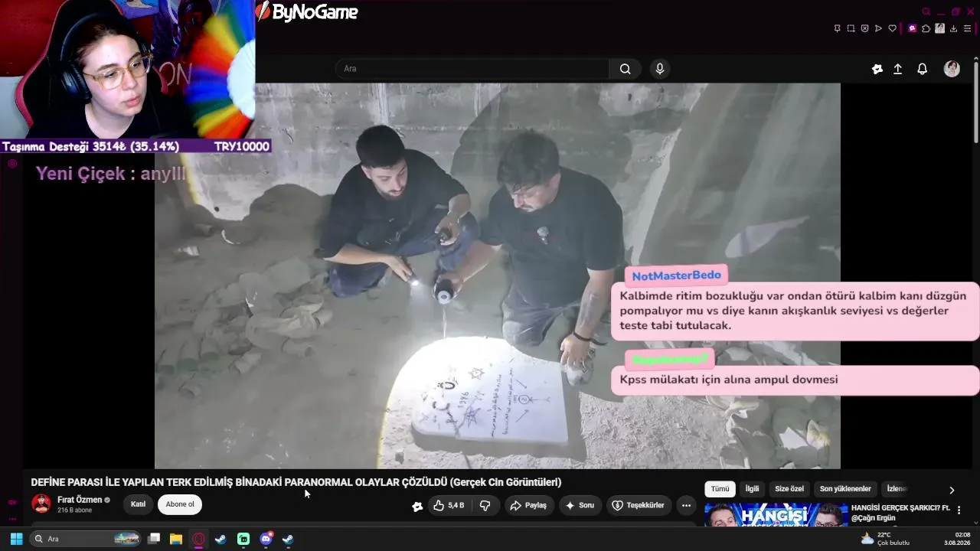Image resolution: width=980 pixels, height=551 pixels.
Task: Open the browser snapshot tool icon
Action: pyautogui.click(x=851, y=28)
